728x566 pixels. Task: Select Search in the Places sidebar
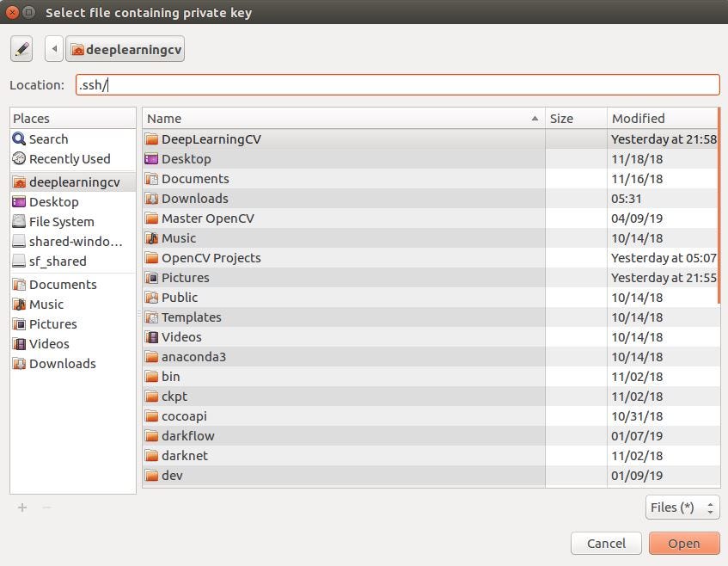(47, 138)
